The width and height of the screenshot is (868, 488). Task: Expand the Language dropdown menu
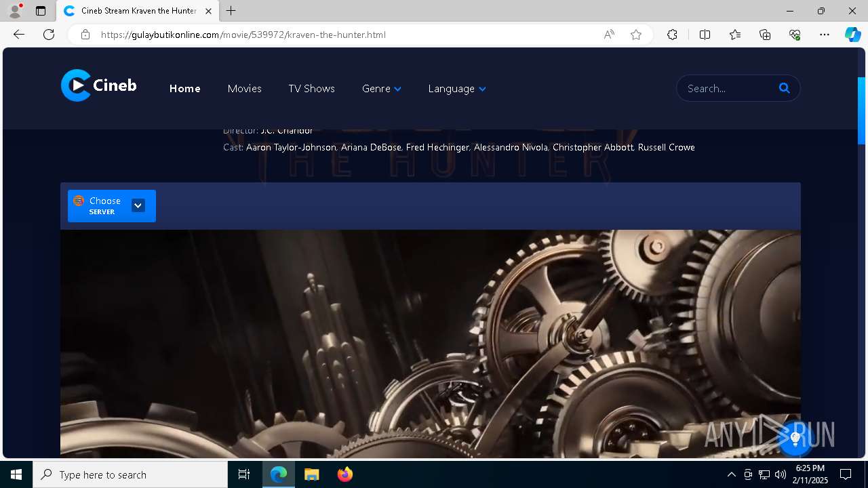coord(457,89)
